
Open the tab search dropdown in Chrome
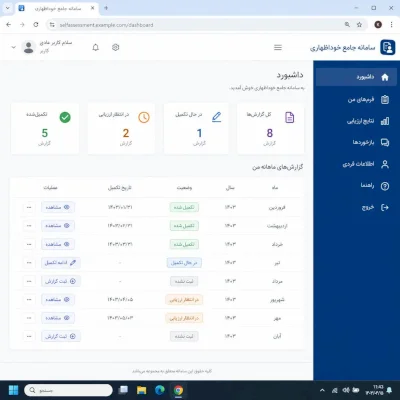pyautogui.click(x=8, y=8)
